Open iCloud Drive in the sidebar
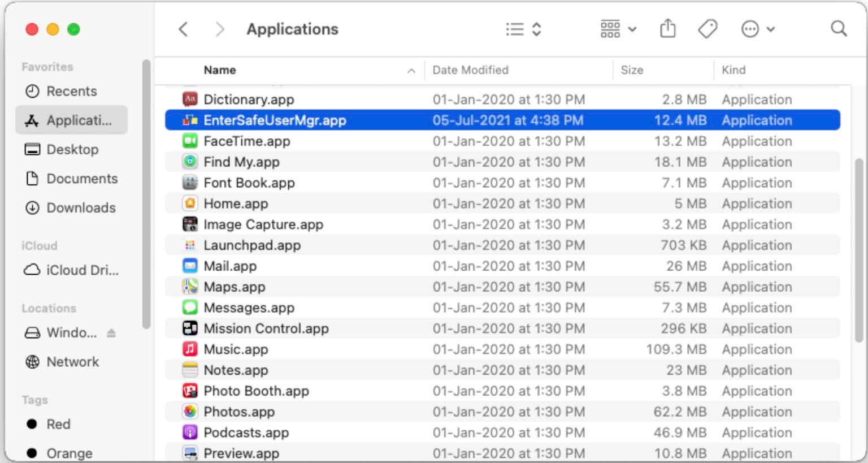Image resolution: width=868 pixels, height=463 pixels. click(x=72, y=270)
